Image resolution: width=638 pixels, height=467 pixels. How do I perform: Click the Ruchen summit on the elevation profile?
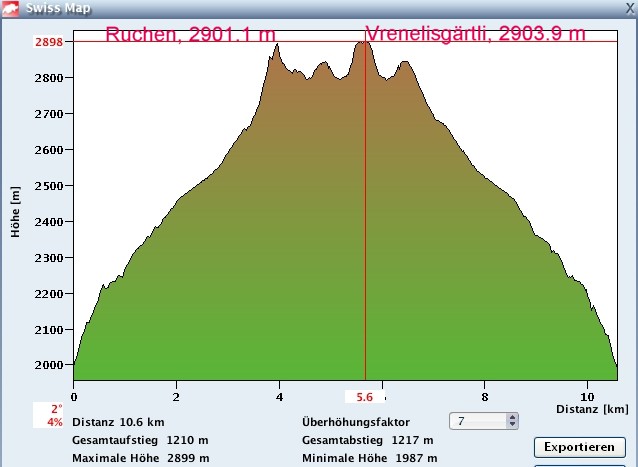coord(277,47)
